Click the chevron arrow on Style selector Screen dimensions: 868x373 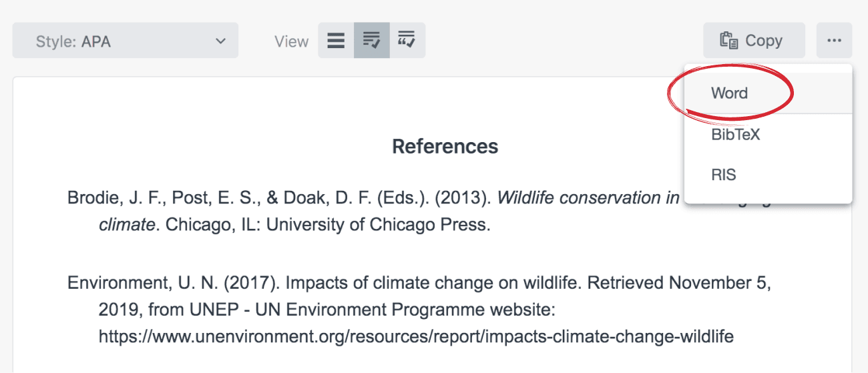pos(220,41)
